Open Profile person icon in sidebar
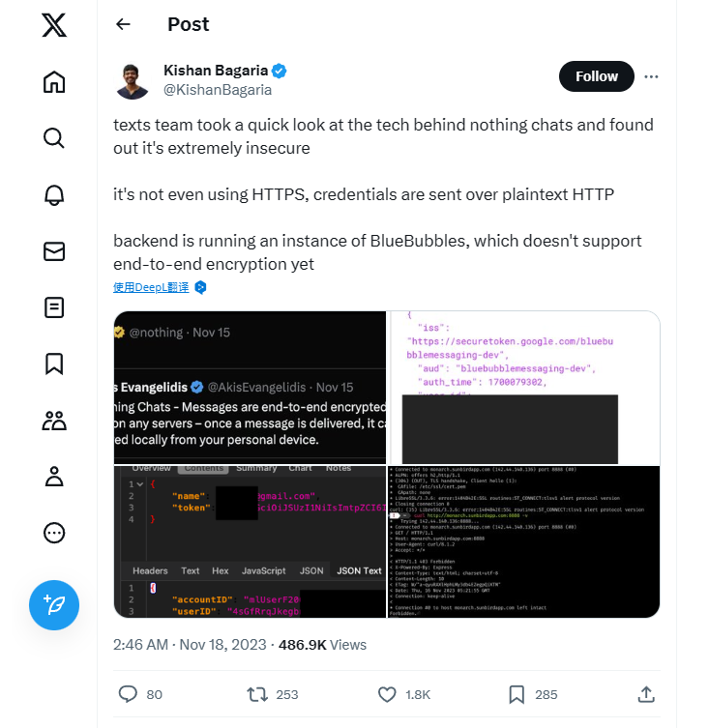 click(54, 476)
